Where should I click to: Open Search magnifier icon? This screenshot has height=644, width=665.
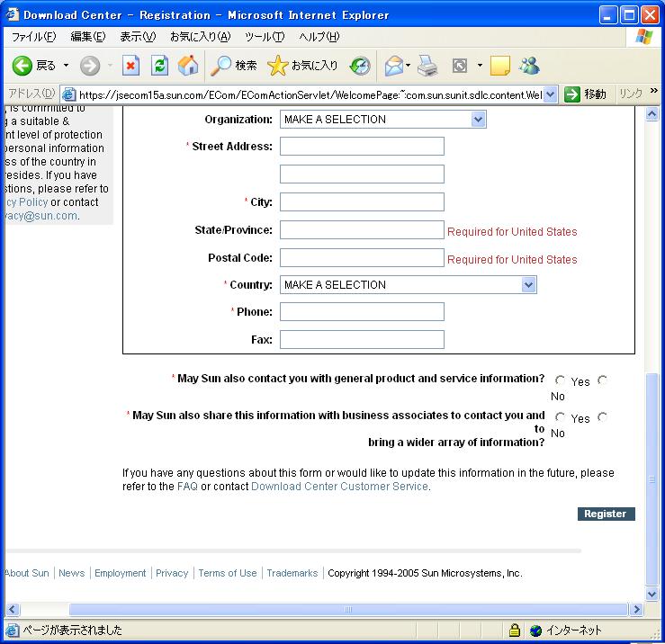point(220,66)
